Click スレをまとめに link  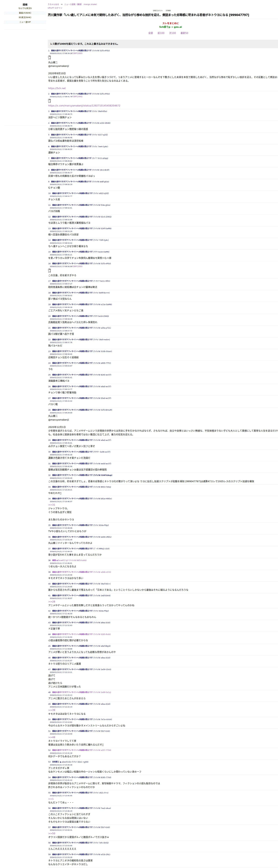point(170,23)
